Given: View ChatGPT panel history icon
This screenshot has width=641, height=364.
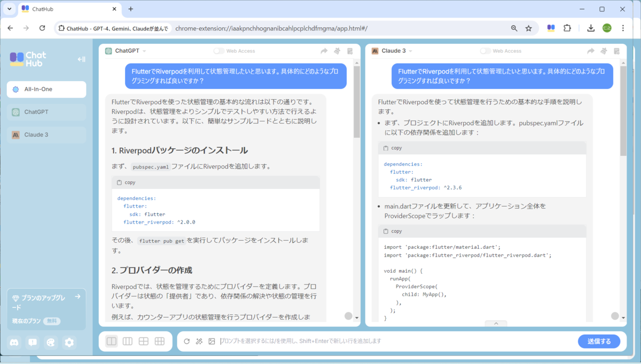Looking at the screenshot, I should tap(350, 51).
